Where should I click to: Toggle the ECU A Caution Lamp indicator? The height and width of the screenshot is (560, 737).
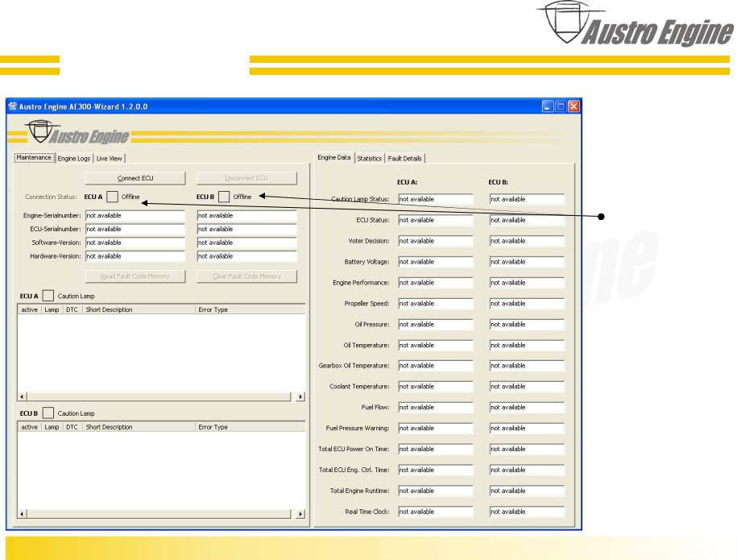tap(48, 296)
